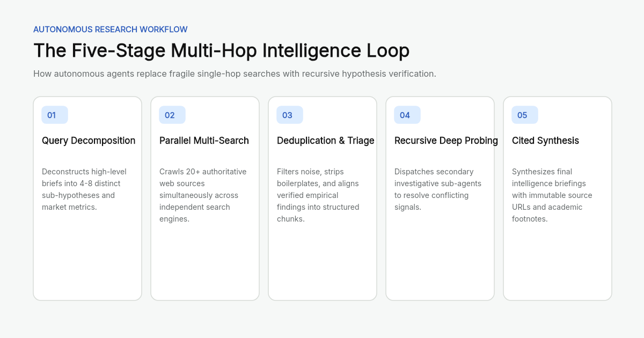The width and height of the screenshot is (644, 338).
Task: Click the subtitle about recursive hypothesis verification
Action: [x=235, y=74]
